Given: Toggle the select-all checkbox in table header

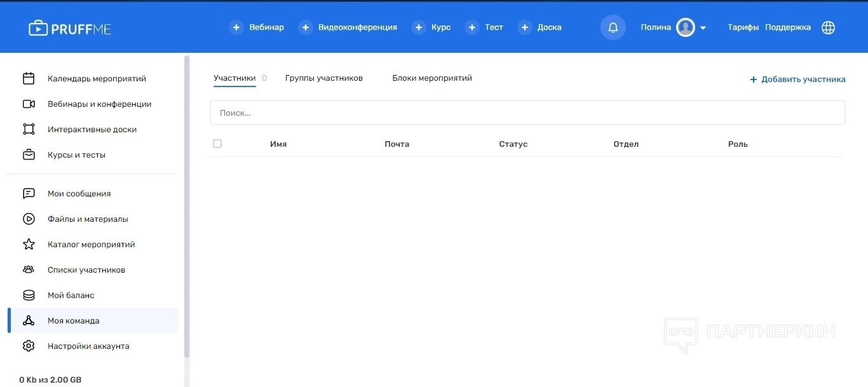Looking at the screenshot, I should (x=217, y=144).
